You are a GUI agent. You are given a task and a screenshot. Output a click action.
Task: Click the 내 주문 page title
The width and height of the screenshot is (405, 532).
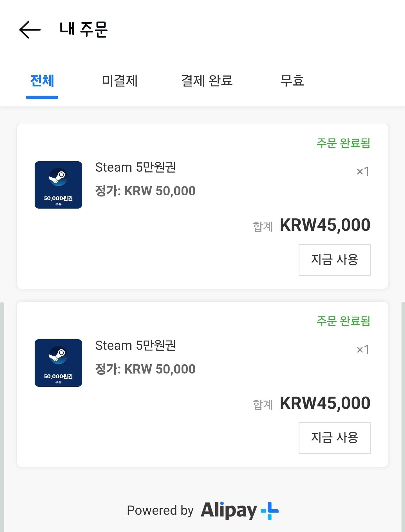point(84,29)
